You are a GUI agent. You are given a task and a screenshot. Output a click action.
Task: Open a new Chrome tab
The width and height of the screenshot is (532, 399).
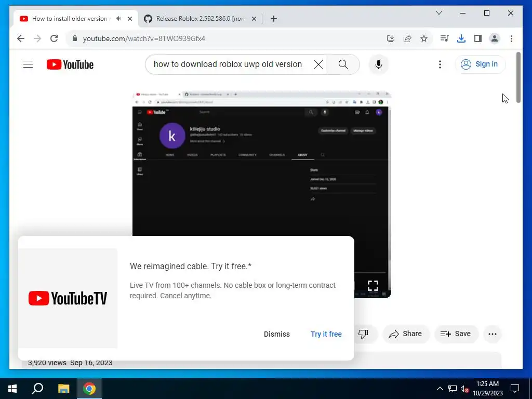274,19
